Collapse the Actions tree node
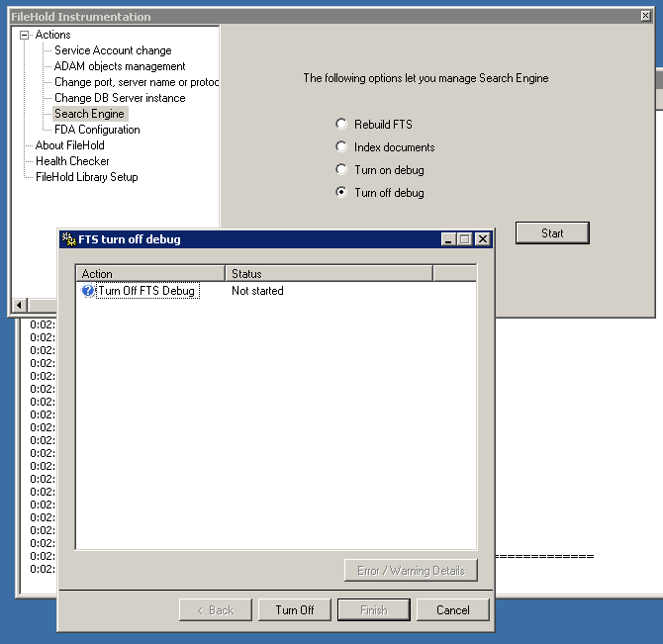Viewport: 663px width, 644px height. tap(25, 35)
